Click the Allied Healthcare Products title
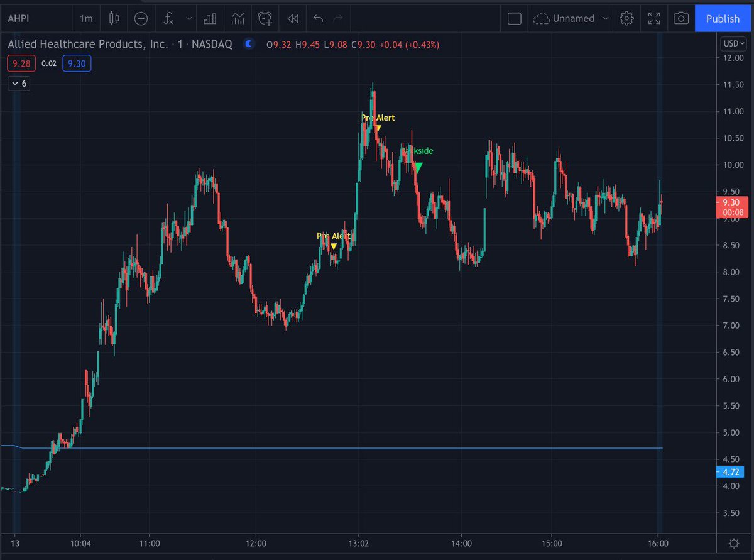The height and width of the screenshot is (560, 754). pos(87,44)
